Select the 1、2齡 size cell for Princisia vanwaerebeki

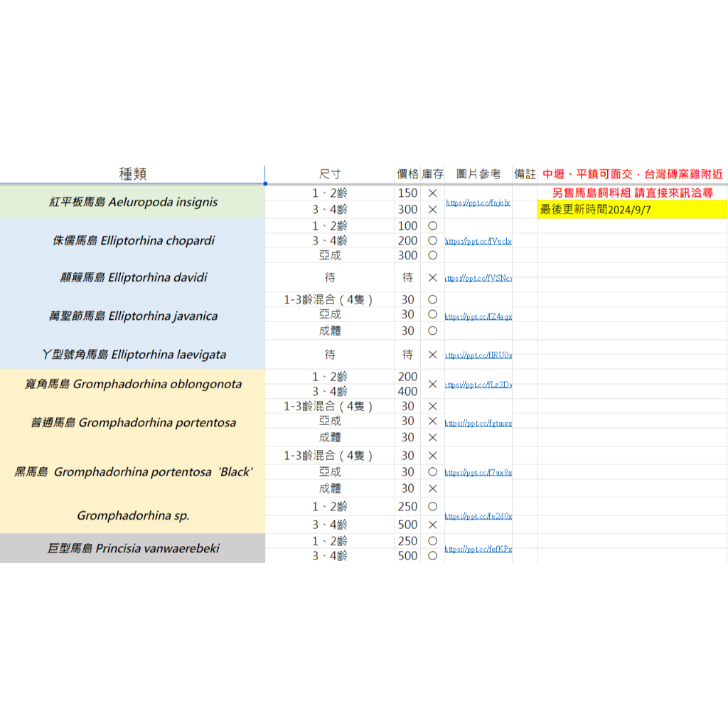tap(330, 541)
